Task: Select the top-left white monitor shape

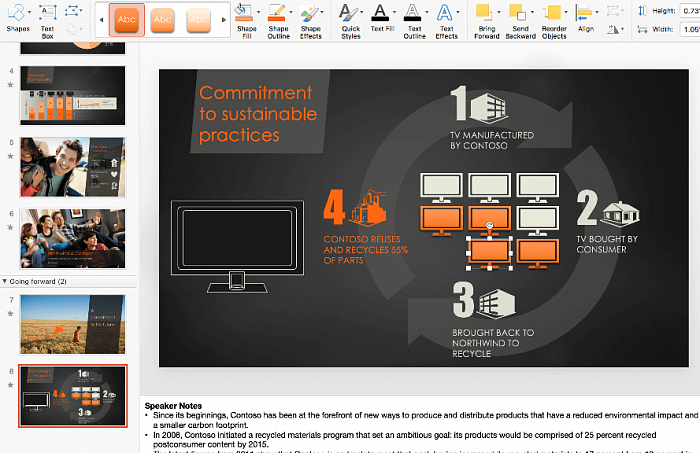Action: tap(441, 187)
